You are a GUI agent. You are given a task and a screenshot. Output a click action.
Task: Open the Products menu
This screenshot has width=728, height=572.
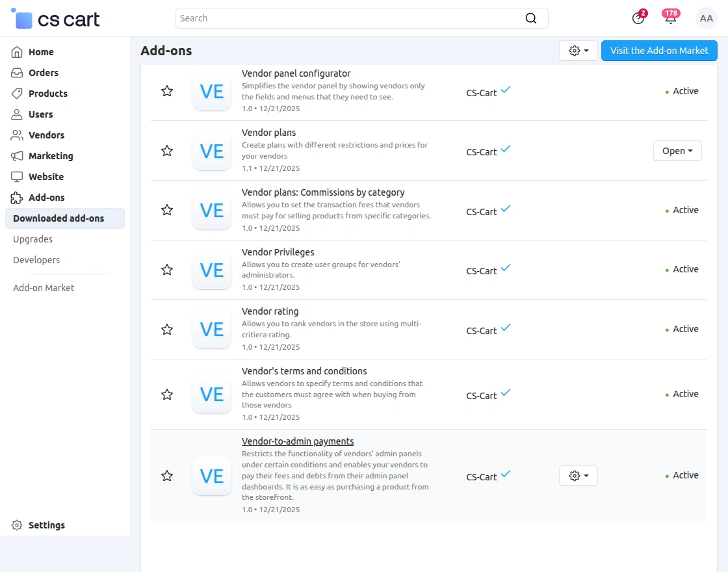pos(47,94)
